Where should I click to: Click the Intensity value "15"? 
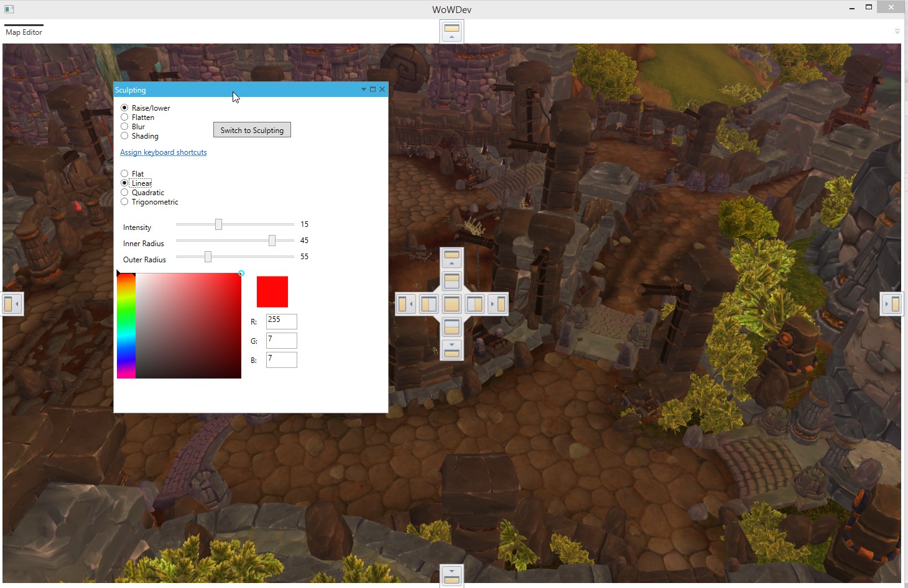coord(304,224)
